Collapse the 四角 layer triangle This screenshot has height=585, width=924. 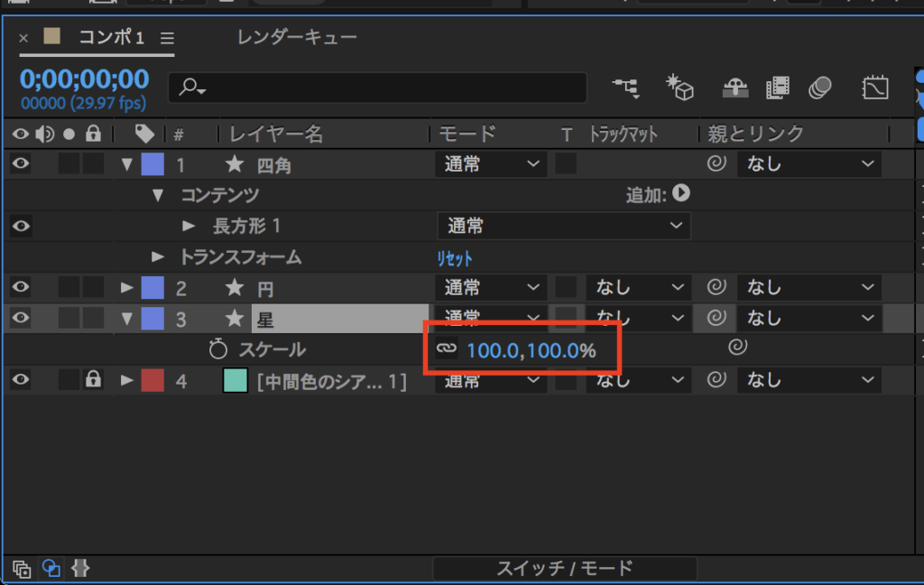[x=126, y=164]
